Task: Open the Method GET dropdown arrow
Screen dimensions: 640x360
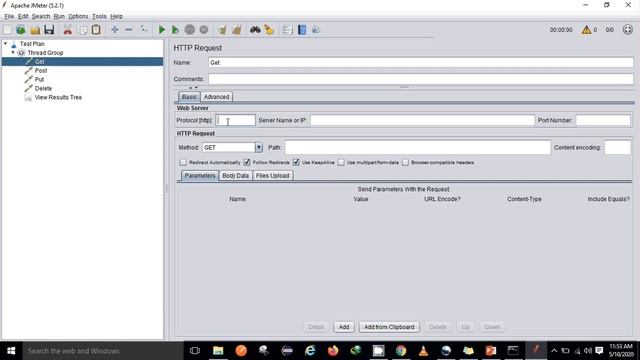Action: (x=259, y=147)
